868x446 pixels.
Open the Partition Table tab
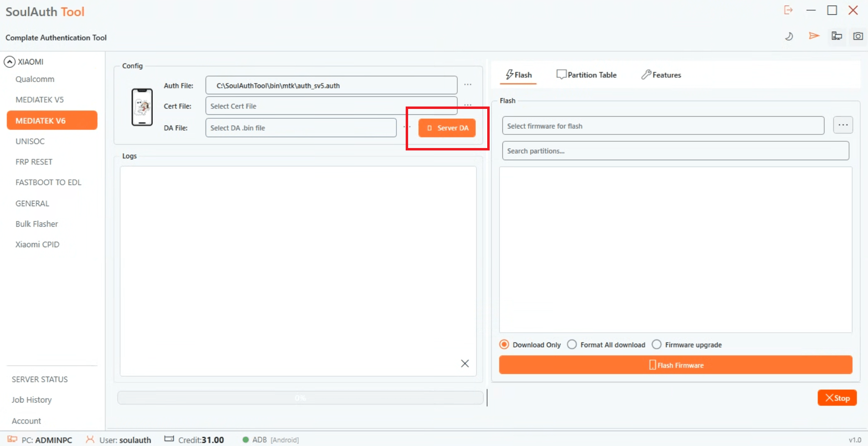tap(586, 75)
